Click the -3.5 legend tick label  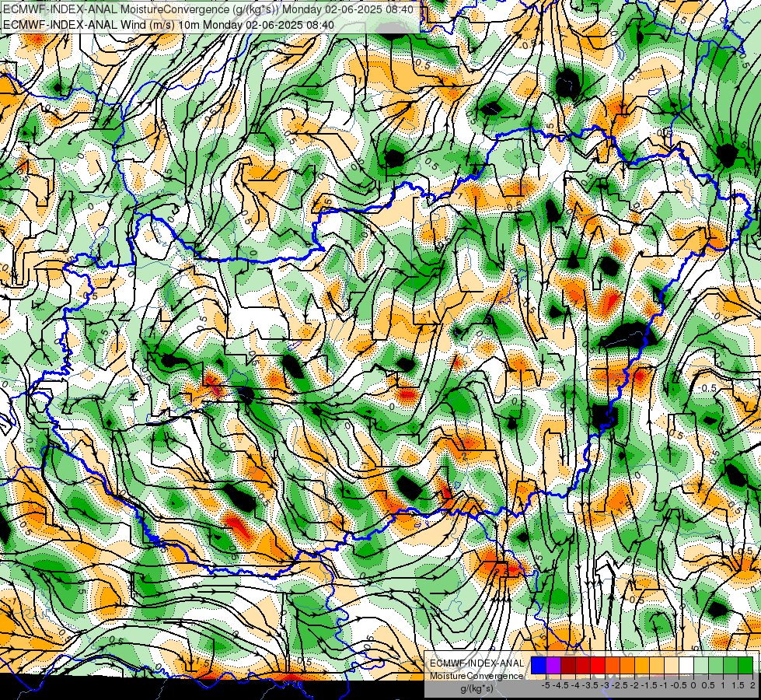coord(590,685)
